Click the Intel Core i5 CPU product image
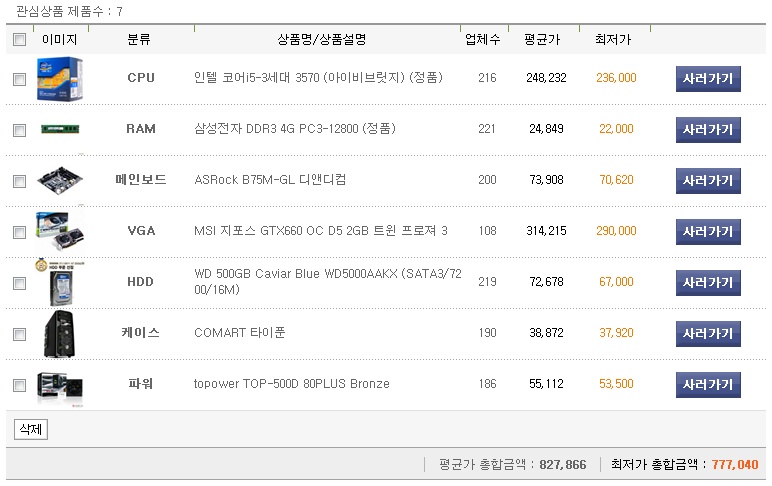The height and width of the screenshot is (486, 772). [59, 78]
